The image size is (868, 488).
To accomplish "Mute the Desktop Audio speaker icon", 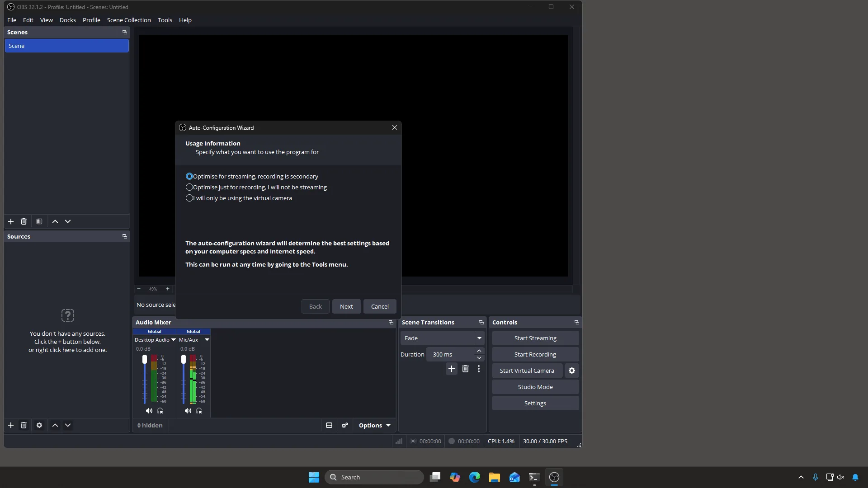I will coord(149,411).
